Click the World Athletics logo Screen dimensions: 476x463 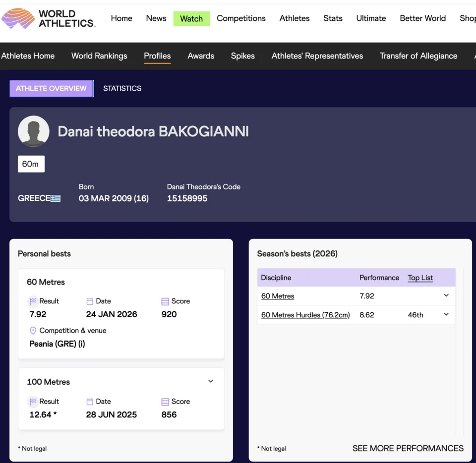click(48, 18)
